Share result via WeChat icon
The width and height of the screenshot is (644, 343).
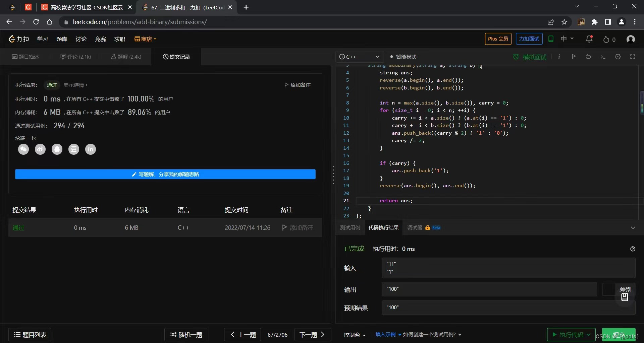(x=23, y=149)
